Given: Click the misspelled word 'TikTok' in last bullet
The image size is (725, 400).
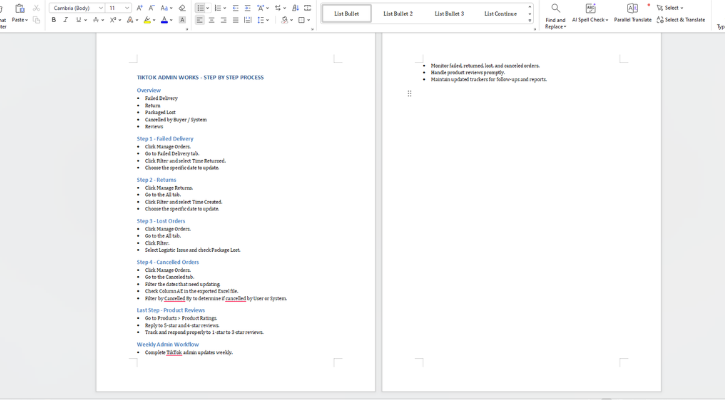Looking at the screenshot, I should click(174, 352).
